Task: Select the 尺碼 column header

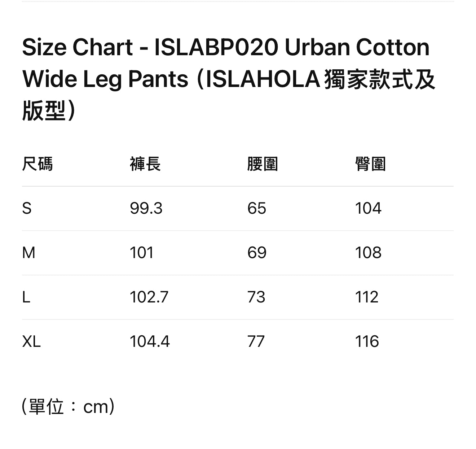Action: (37, 164)
